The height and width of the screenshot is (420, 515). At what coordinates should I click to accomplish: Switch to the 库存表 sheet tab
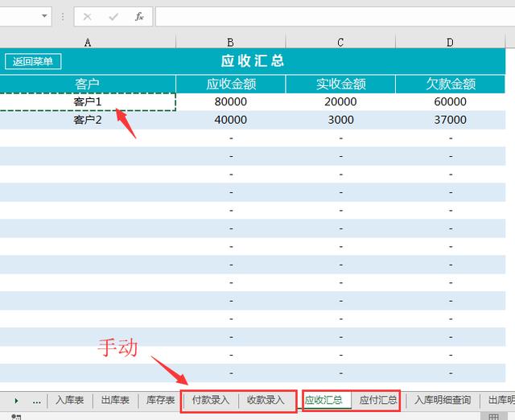point(160,400)
